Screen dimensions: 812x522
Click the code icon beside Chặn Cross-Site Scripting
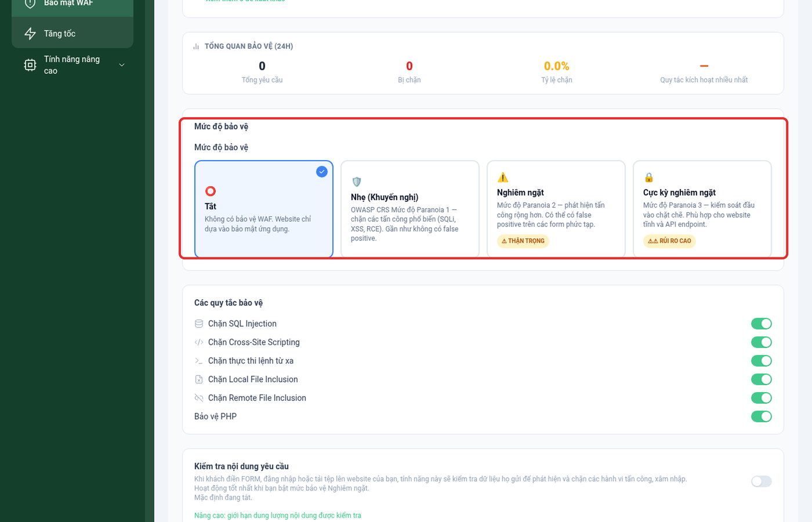[199, 342]
